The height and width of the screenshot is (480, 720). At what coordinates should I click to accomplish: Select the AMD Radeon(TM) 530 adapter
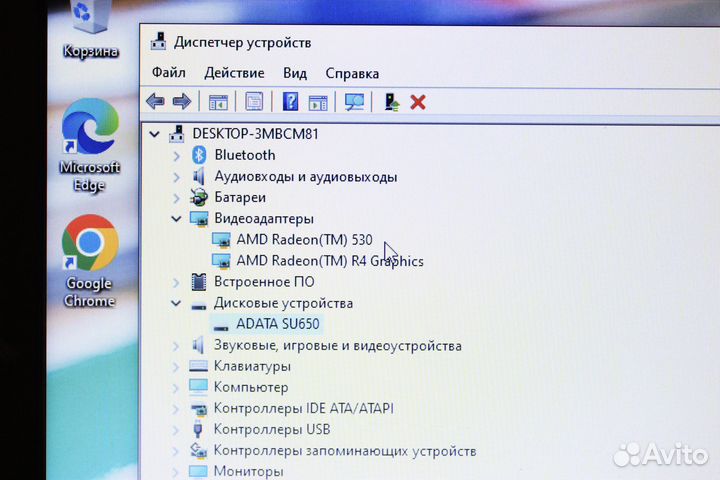pos(304,240)
